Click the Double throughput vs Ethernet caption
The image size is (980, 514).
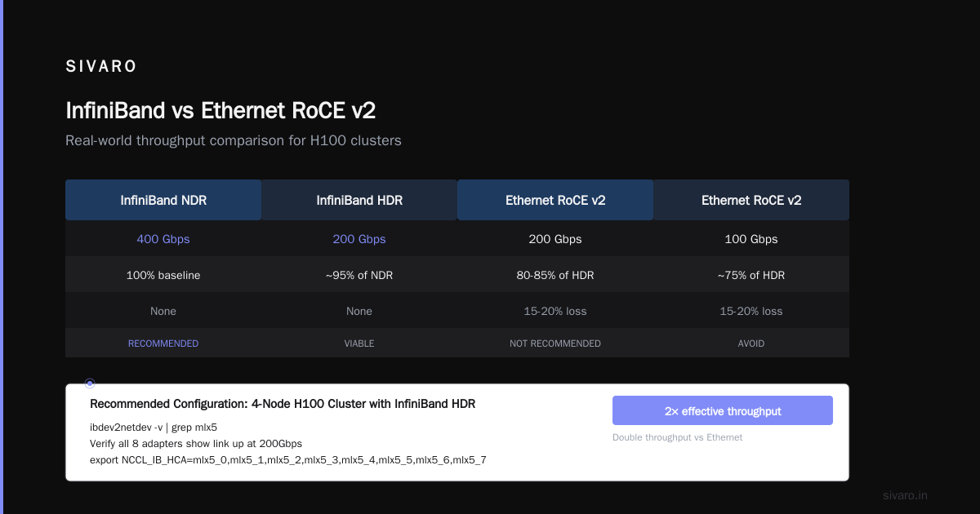pos(678,437)
